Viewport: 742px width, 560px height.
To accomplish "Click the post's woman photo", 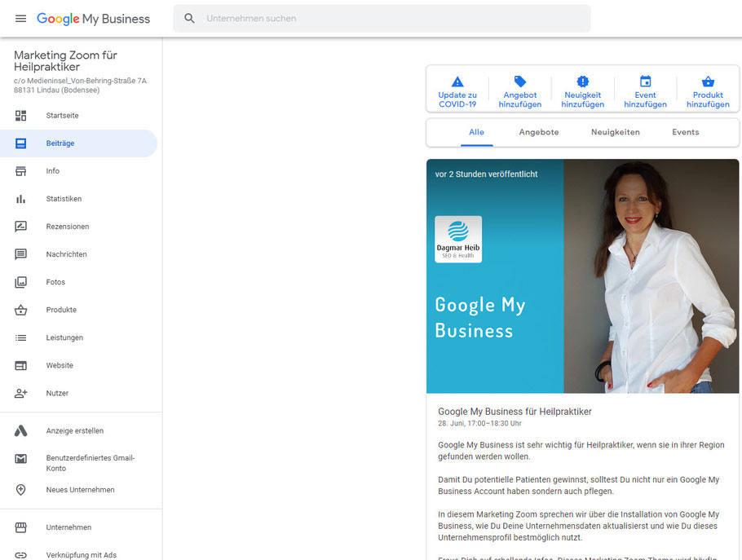I will tap(651, 276).
